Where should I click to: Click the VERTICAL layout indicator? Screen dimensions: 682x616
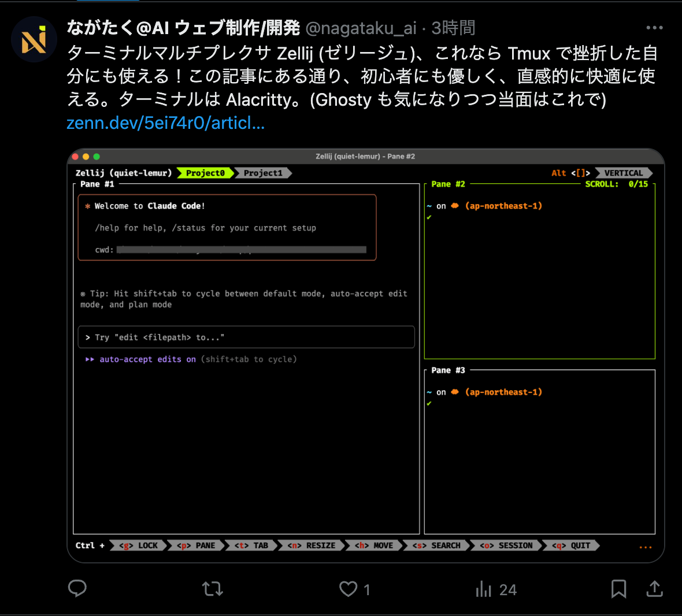pos(623,173)
